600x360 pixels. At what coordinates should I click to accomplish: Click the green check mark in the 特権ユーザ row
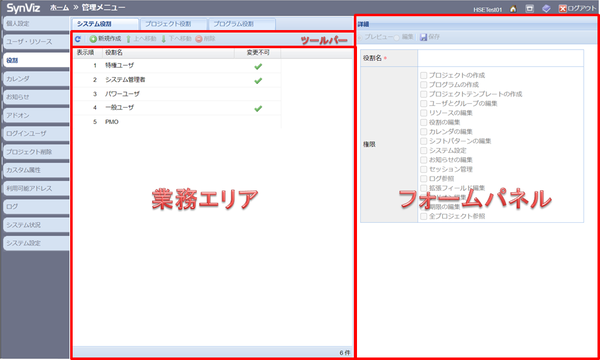point(258,67)
